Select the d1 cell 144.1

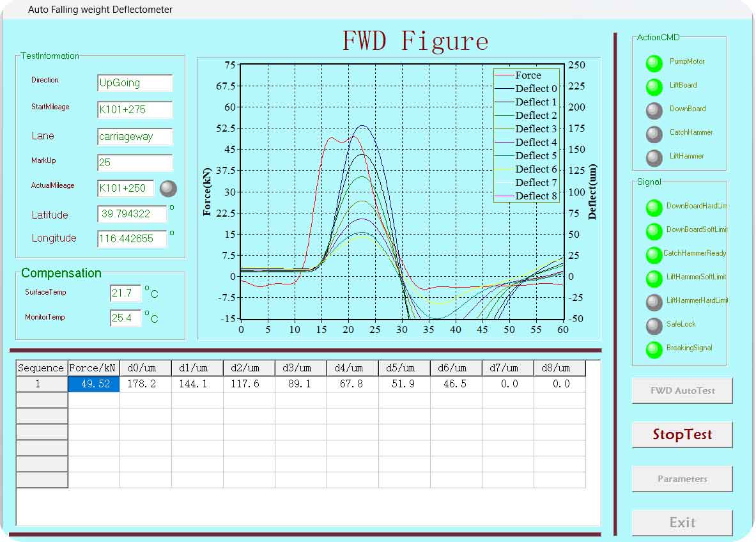tap(197, 384)
